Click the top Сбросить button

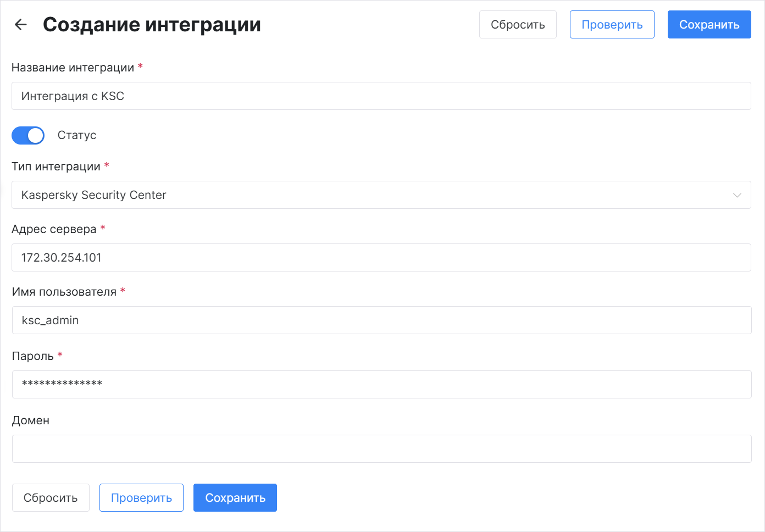(x=518, y=25)
